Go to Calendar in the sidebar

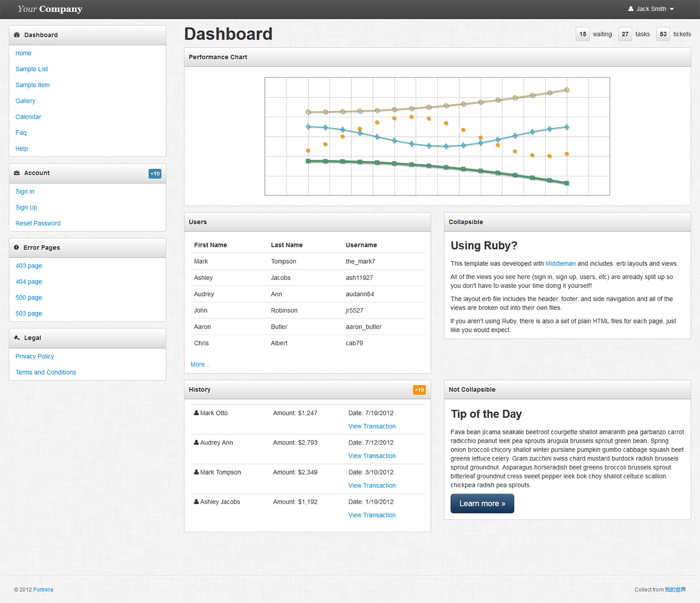pos(28,117)
